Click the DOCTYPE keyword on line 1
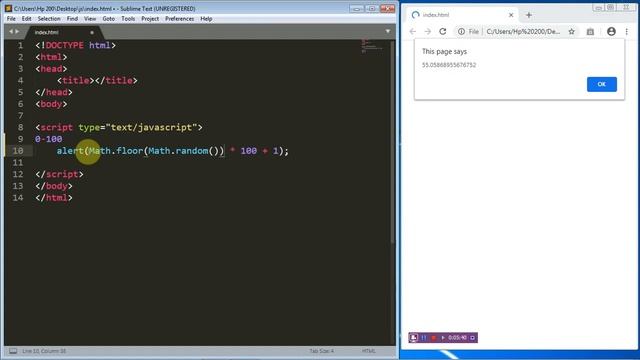Image resolution: width=640 pixels, height=360 pixels. 64,45
